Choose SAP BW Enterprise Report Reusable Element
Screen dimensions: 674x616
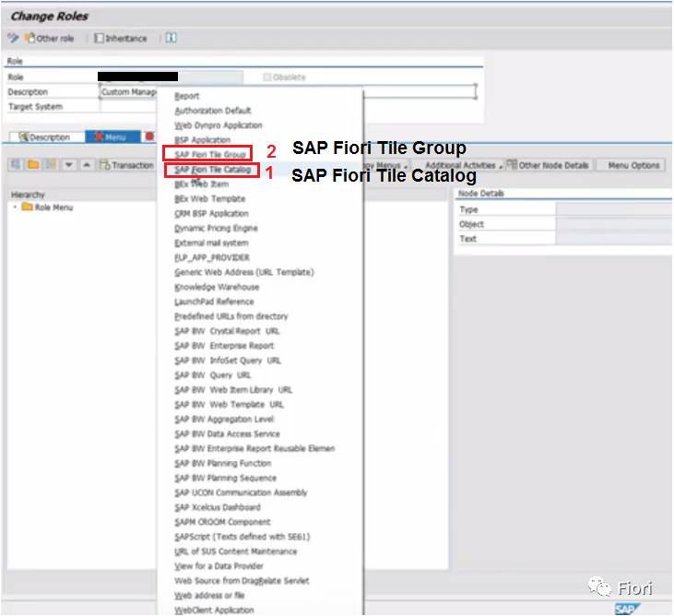point(254,448)
